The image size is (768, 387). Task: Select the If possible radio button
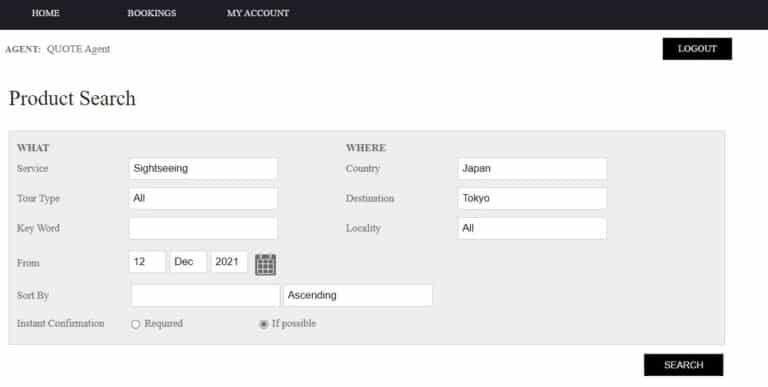point(264,324)
